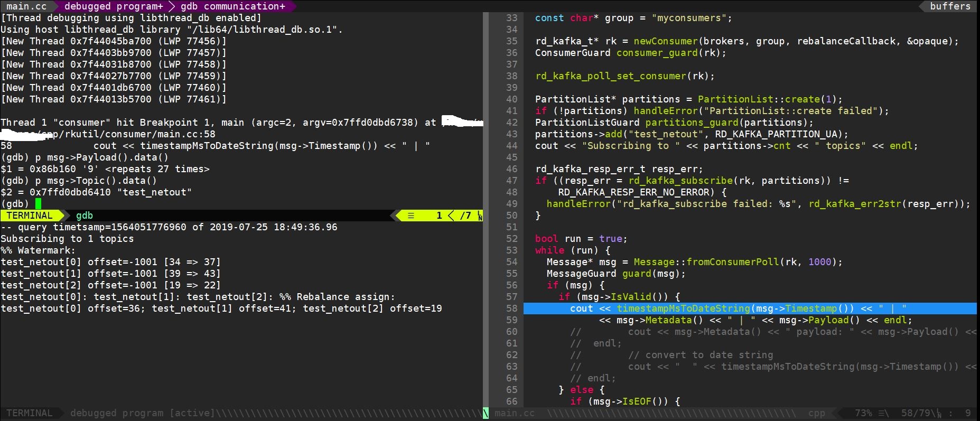Click the lines icon in gdb statusline
Screen dimensions: 980x421
click(x=411, y=216)
